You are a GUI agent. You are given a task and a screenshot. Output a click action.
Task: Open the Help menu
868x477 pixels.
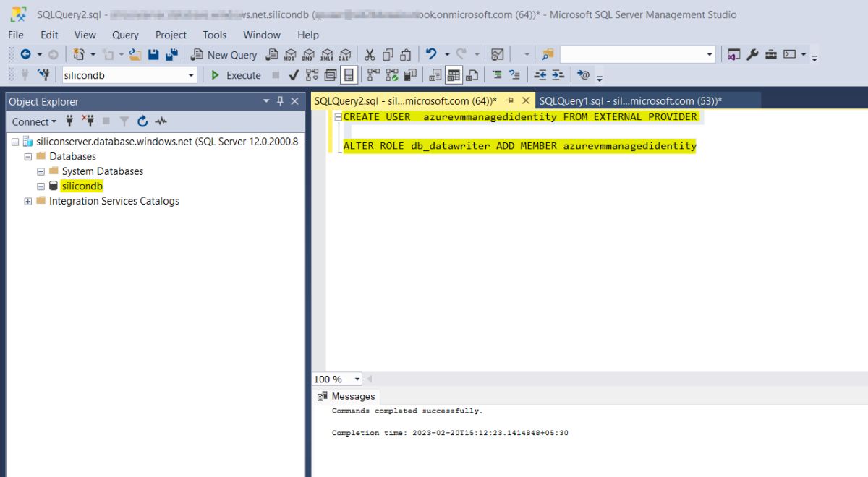point(308,34)
